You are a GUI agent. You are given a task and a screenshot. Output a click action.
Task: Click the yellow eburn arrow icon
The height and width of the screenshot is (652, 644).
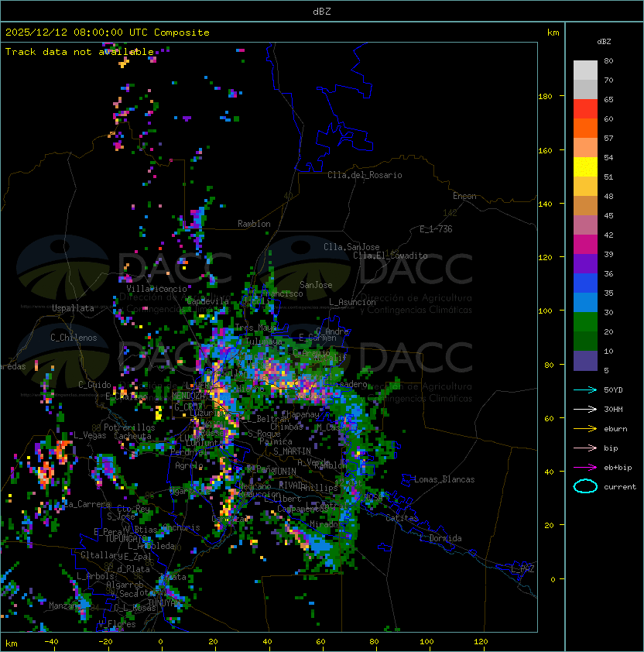coord(585,429)
